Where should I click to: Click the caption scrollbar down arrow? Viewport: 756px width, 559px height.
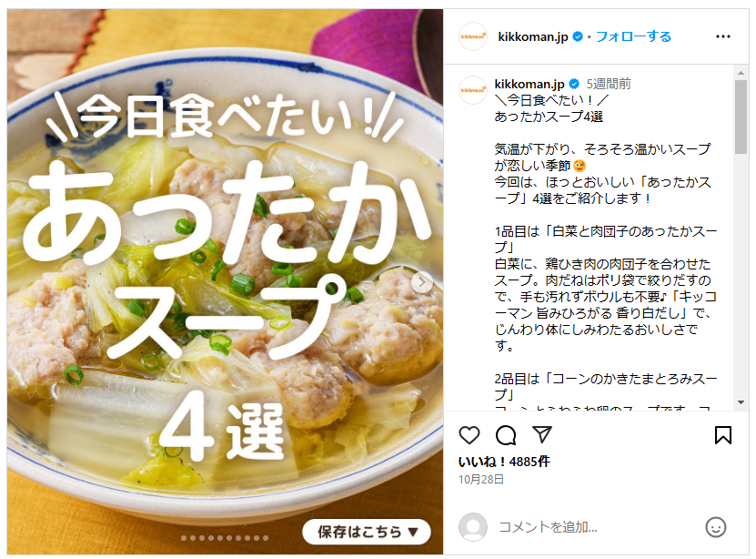click(741, 402)
